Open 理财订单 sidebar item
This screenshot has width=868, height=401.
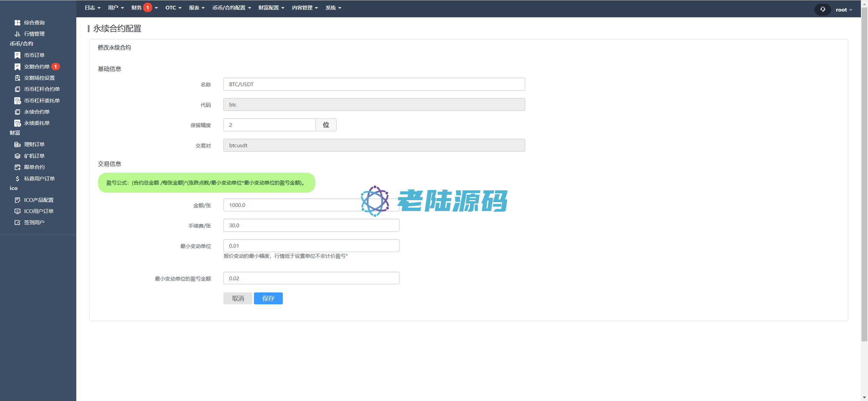[34, 145]
